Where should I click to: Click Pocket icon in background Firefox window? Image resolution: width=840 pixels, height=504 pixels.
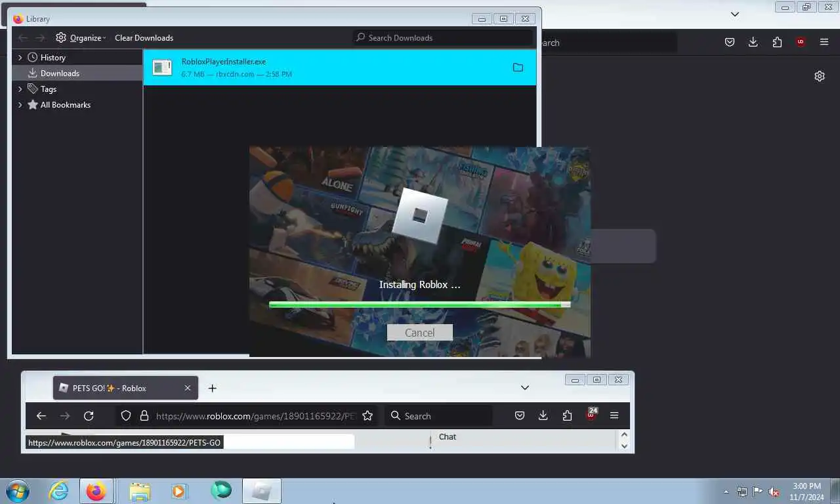[729, 42]
